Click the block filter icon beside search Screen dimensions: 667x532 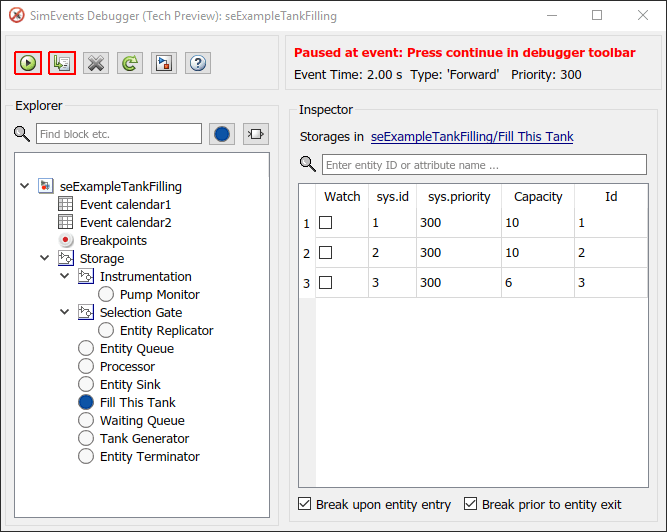point(255,134)
